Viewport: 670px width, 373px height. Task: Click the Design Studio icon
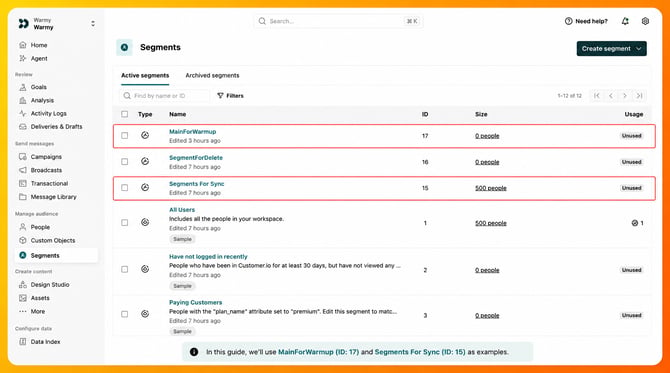(x=23, y=285)
